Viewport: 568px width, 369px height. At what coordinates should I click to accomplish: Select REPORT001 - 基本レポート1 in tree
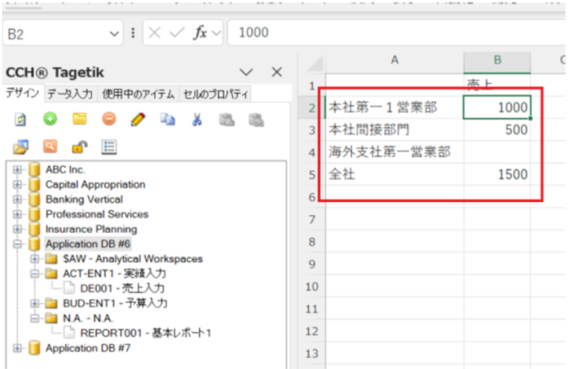[145, 333]
